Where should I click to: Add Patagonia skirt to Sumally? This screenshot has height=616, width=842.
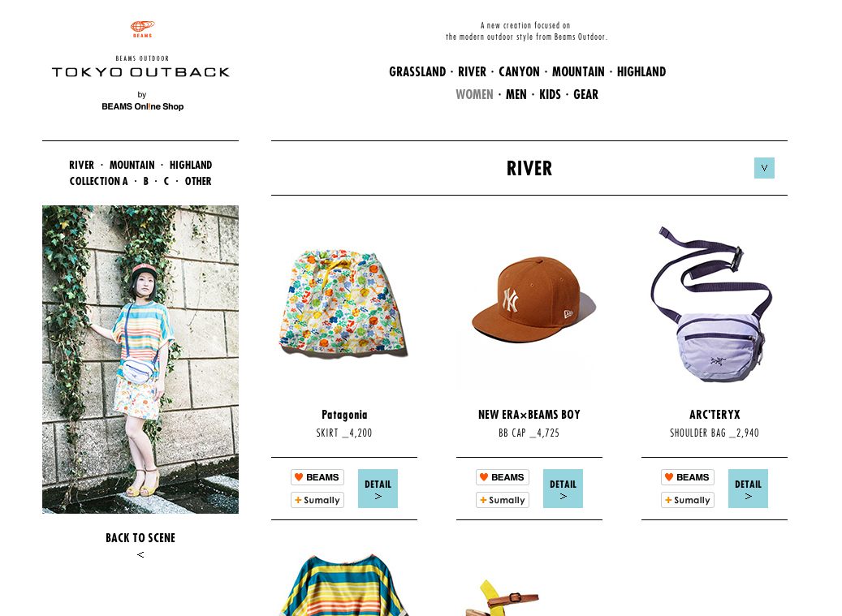click(317, 500)
